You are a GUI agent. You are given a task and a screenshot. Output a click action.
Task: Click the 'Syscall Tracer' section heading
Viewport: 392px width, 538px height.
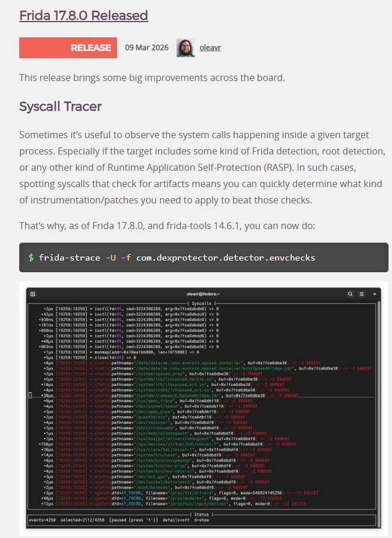tap(61, 106)
